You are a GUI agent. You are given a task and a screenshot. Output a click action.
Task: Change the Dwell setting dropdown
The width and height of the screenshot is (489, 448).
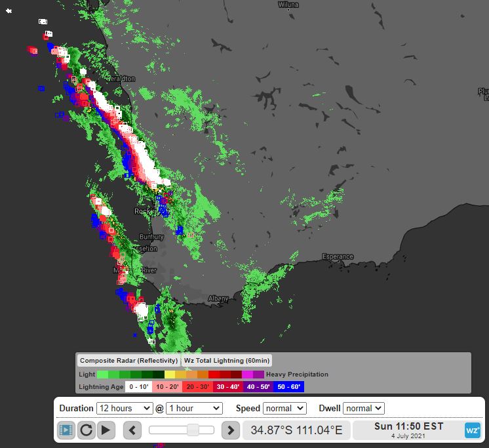(x=363, y=408)
